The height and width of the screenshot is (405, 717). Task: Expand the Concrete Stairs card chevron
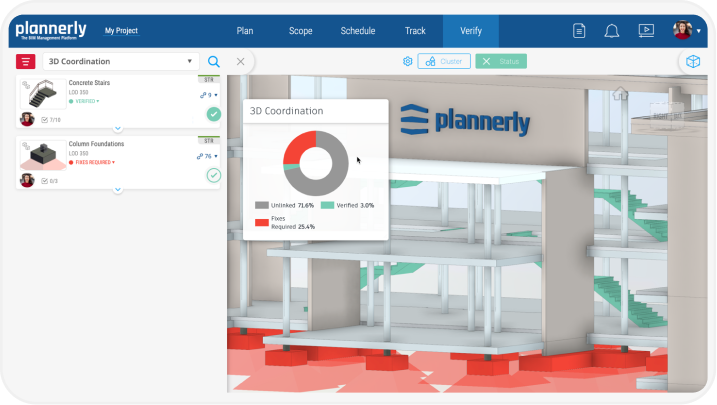[x=118, y=128]
